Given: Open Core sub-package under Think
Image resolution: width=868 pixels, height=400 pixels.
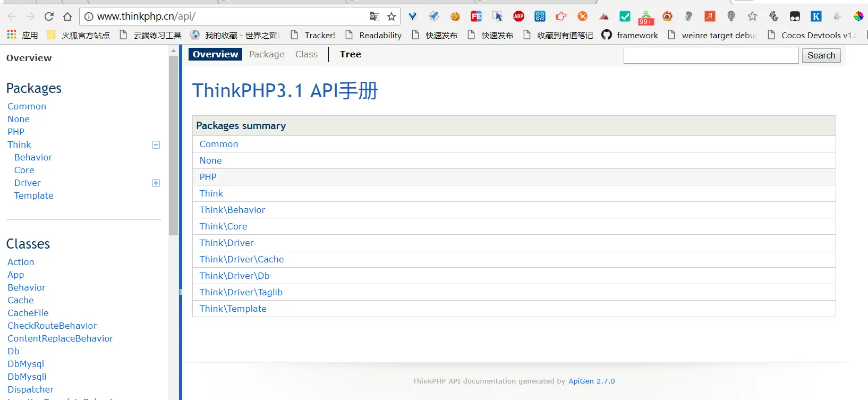Looking at the screenshot, I should (x=24, y=170).
